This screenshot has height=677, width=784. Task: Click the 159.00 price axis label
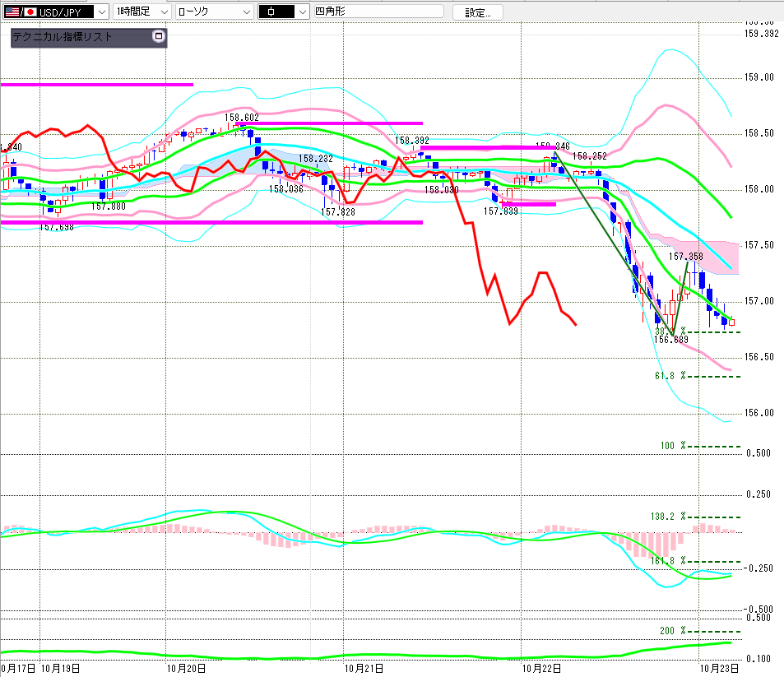point(758,77)
